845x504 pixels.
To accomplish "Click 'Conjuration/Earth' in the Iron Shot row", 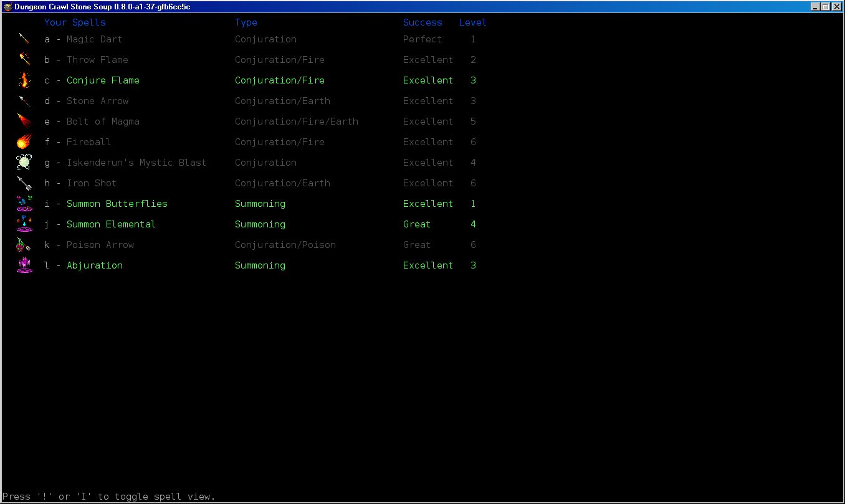I will 282,183.
